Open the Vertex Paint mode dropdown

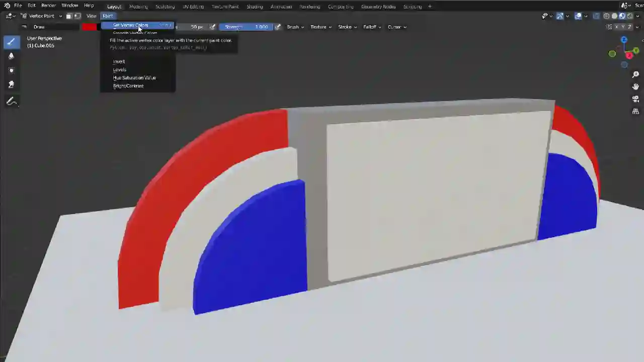point(42,16)
